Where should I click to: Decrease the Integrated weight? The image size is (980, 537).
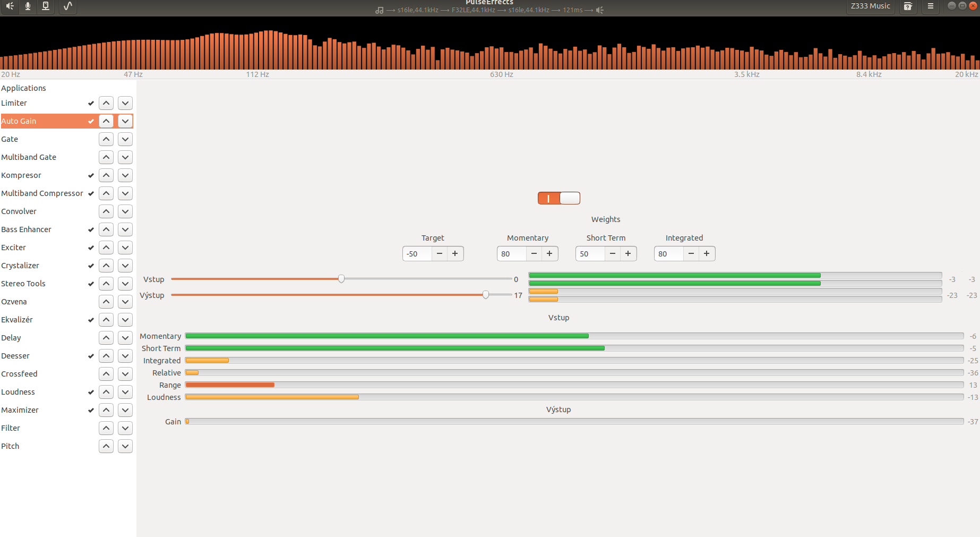tap(691, 254)
